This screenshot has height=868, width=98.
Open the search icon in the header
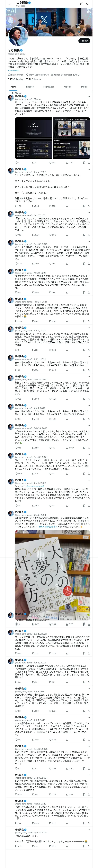click(x=88, y=4)
